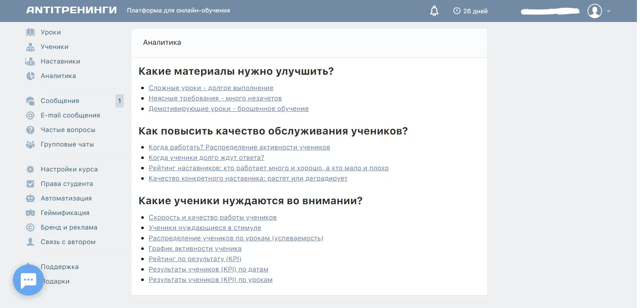
Task: Open link Демотивирующие уроки - брошенное обучение
Action: [229, 109]
